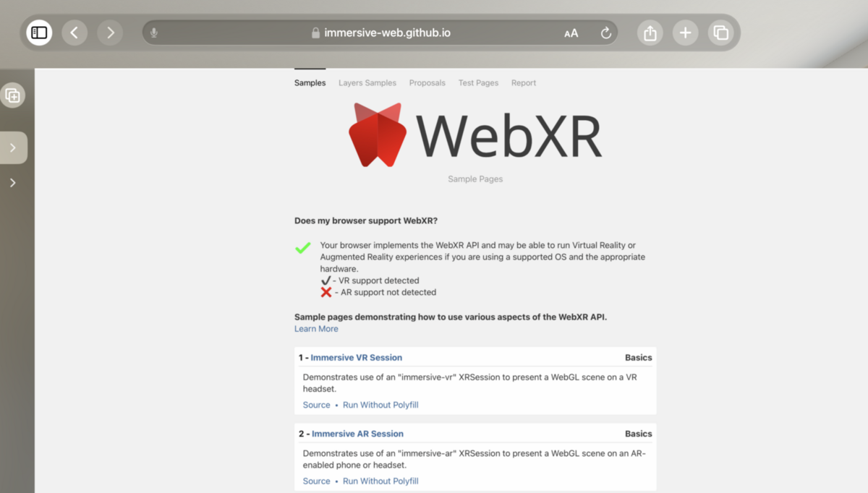Open the Immersive VR Session sample
Image resolution: width=868 pixels, height=493 pixels.
pos(357,357)
